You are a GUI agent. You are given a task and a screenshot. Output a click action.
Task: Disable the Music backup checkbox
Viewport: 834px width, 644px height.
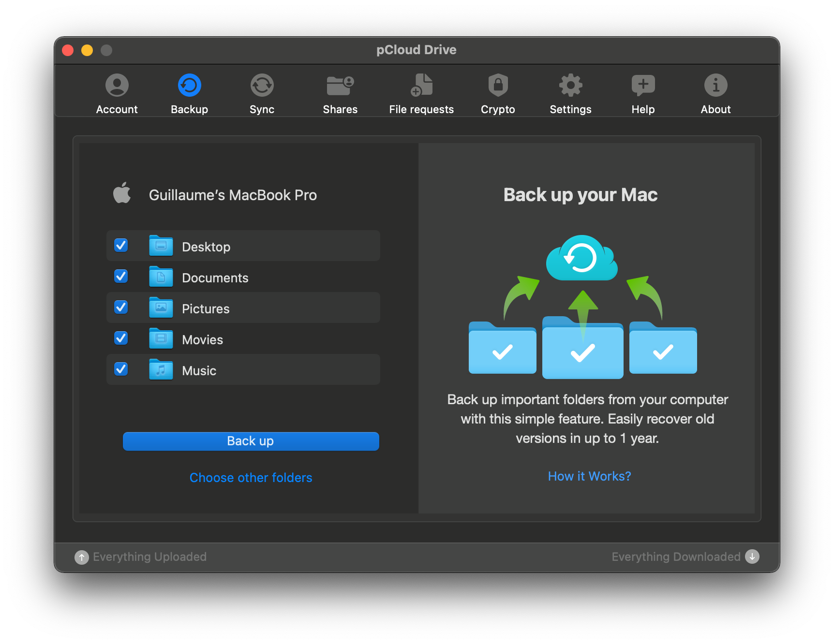point(121,369)
